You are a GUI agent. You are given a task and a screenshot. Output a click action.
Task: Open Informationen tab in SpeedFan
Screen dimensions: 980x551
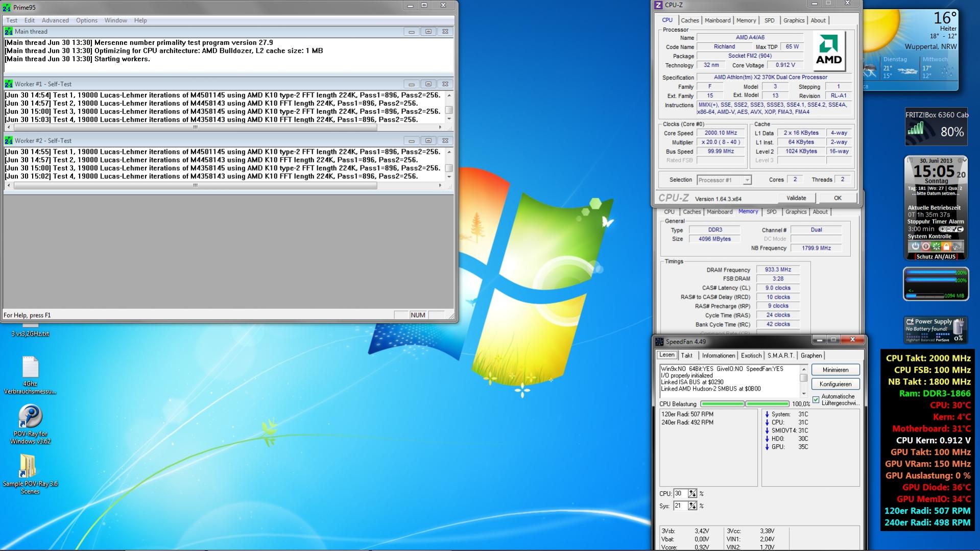[719, 356]
